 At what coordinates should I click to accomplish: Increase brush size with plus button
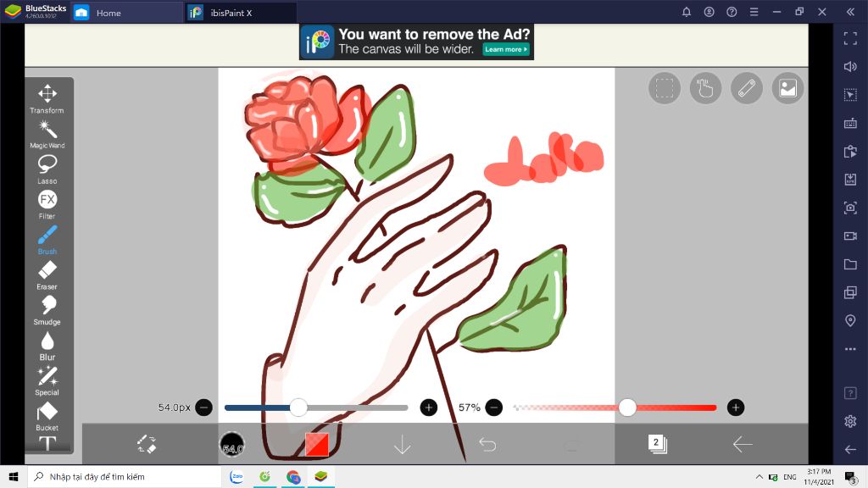[x=428, y=408]
